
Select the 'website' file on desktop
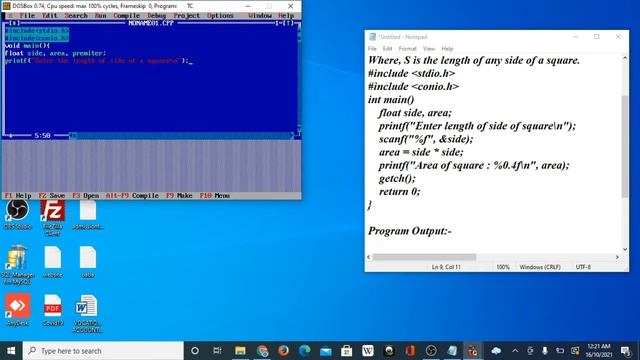[53, 262]
